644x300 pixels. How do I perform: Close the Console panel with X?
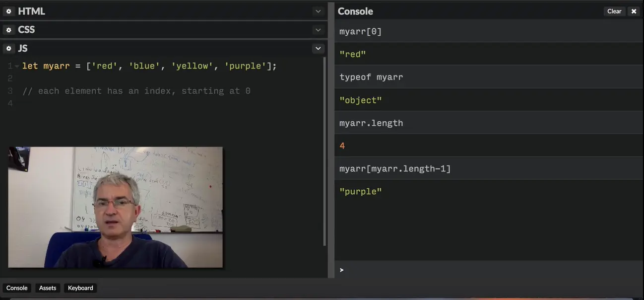pos(634,11)
